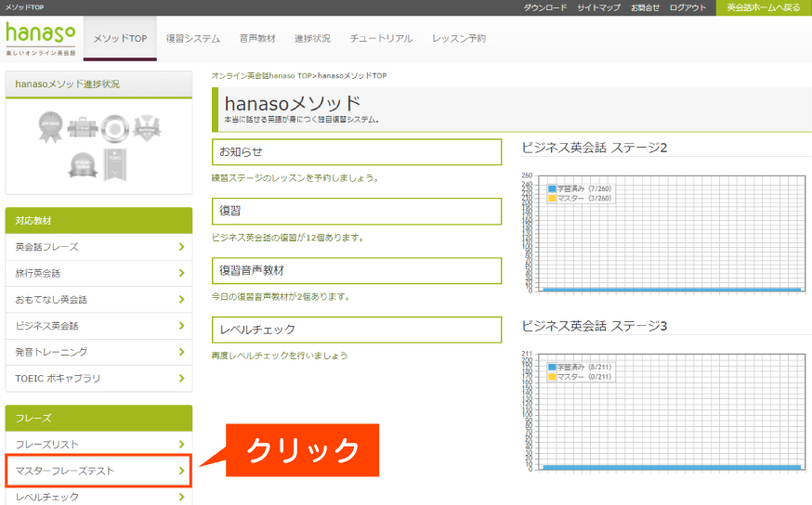The height and width of the screenshot is (505, 812).
Task: Click 今日の復習音声教材が2個あります。 link
Action: click(282, 296)
